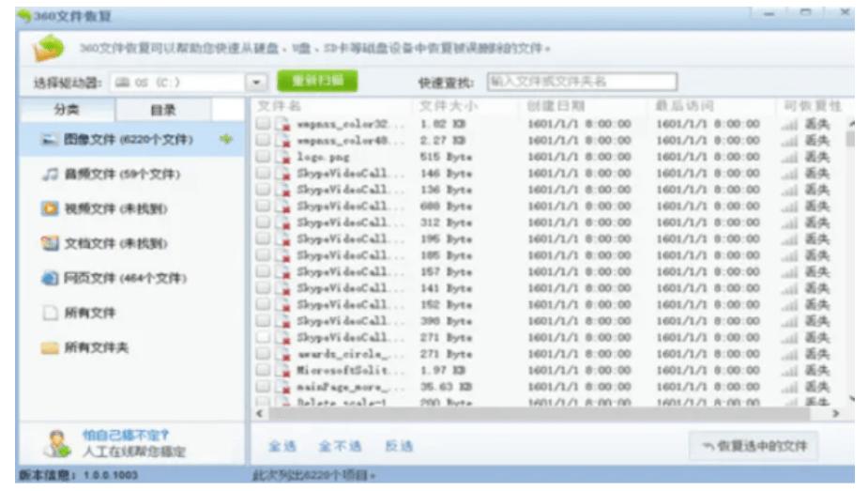Click the green arrow beside 图像文件
Screen dimensions: 868x491
tap(226, 139)
